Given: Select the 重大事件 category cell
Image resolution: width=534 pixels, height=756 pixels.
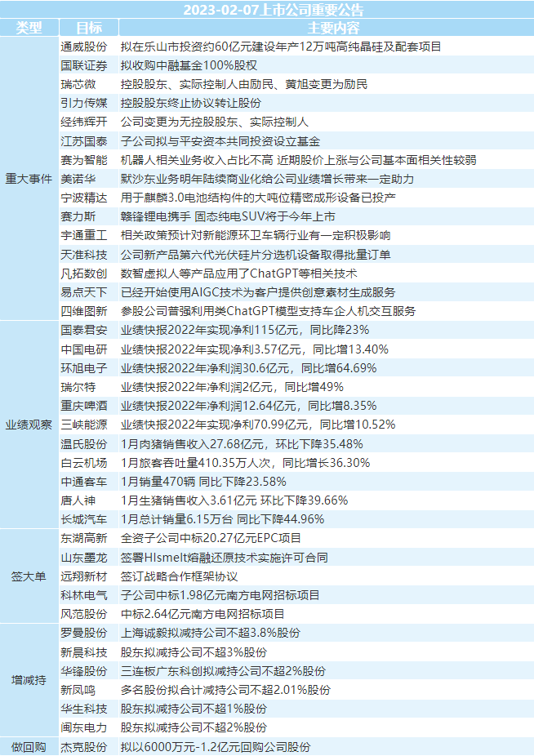Looking at the screenshot, I should pos(29,179).
